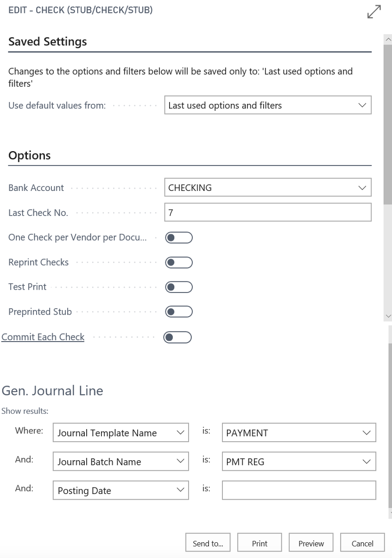Change the Journal Batch Name filter field
This screenshot has height=558, width=392.
click(x=181, y=461)
